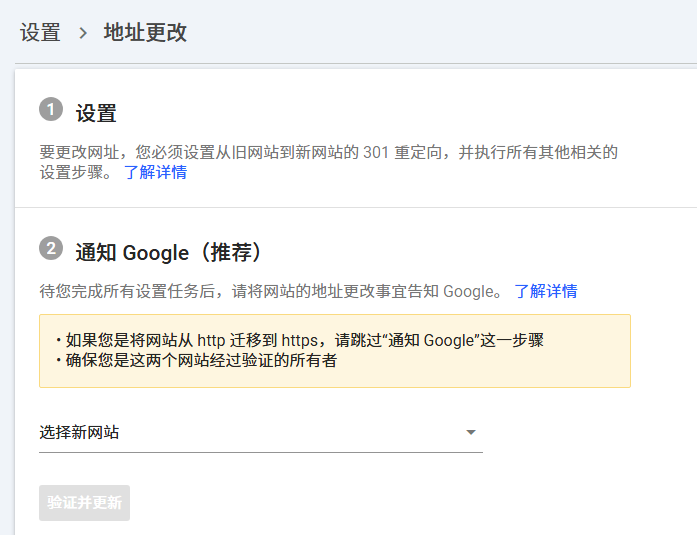Viewport: 697px width, 535px height.
Task: Click the 通知 Google（推荐）step heading
Action: [x=169, y=251]
